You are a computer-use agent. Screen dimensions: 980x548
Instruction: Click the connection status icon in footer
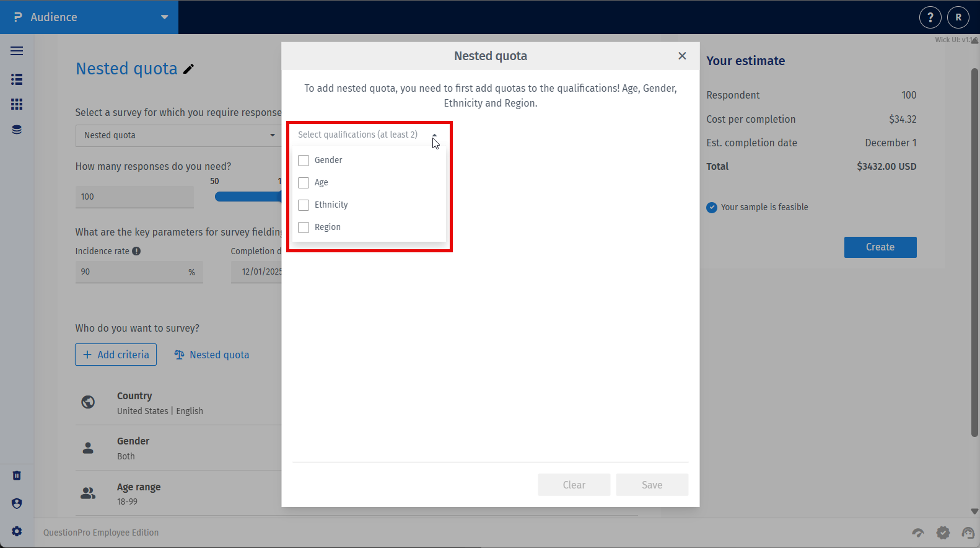point(918,533)
